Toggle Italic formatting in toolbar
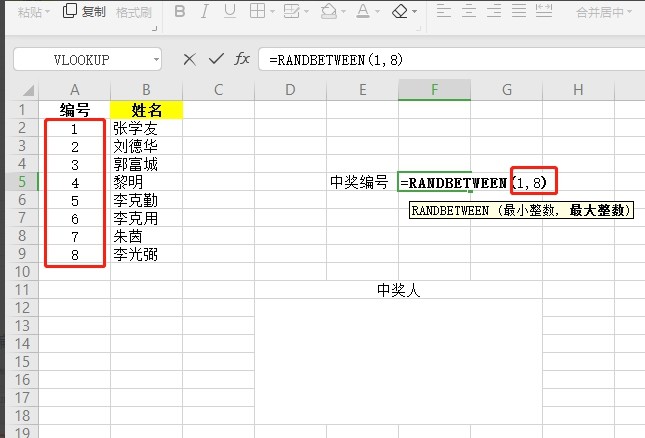645x438 pixels. [x=204, y=12]
